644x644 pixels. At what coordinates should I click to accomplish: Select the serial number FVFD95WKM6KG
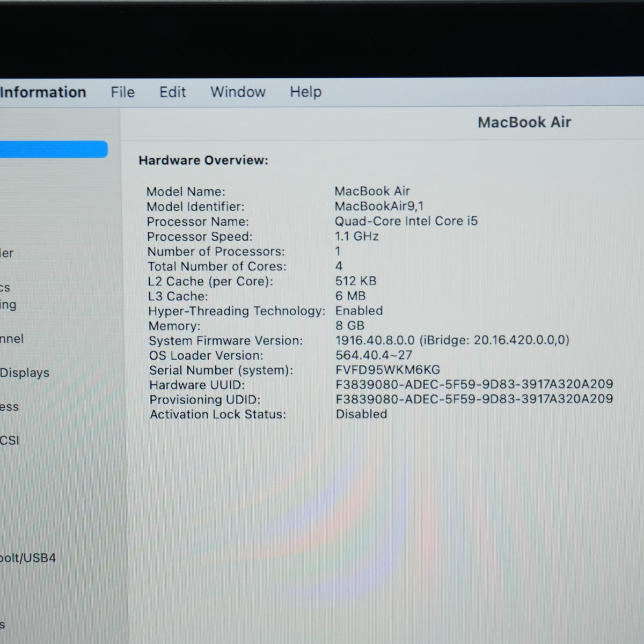click(x=388, y=370)
